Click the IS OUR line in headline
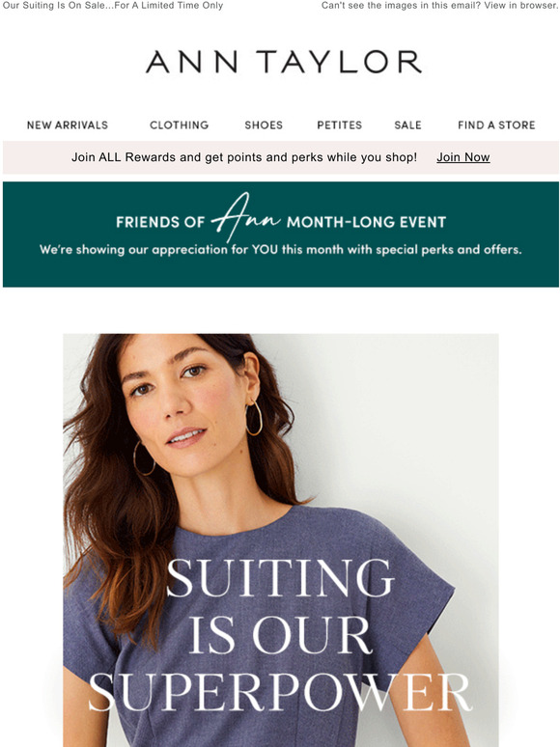This screenshot has width=560, height=747. pos(280,635)
